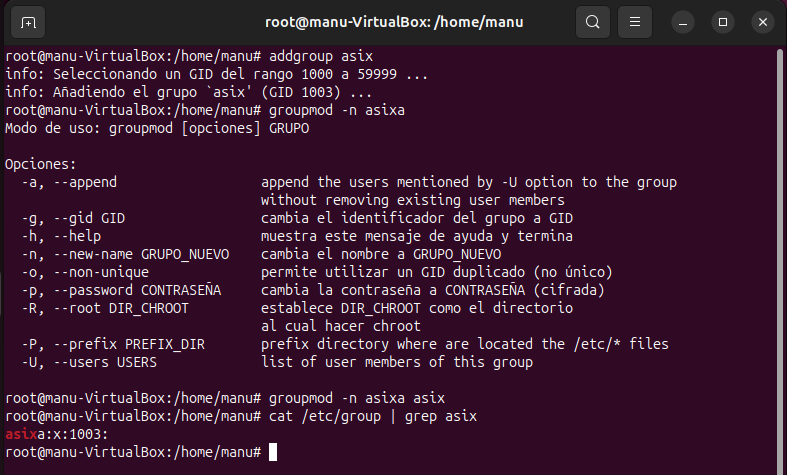Viewport: 787px width, 475px height.
Task: Maximize the terminal window
Action: tap(723, 21)
